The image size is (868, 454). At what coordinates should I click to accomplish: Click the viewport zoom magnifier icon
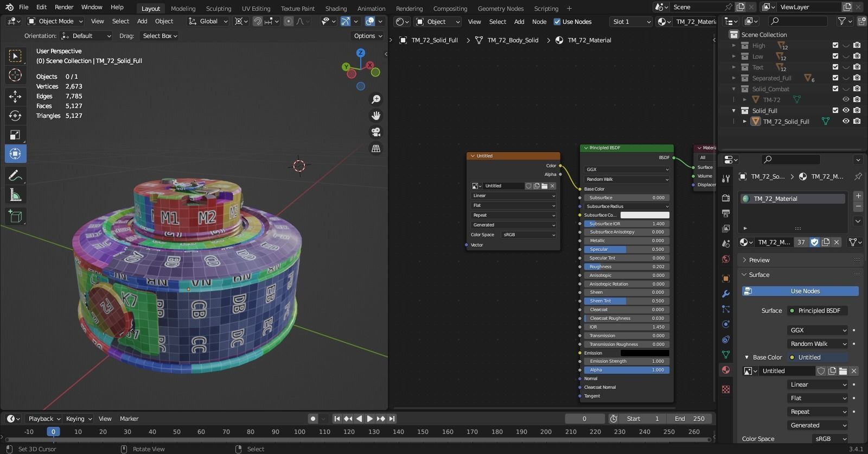(x=375, y=99)
